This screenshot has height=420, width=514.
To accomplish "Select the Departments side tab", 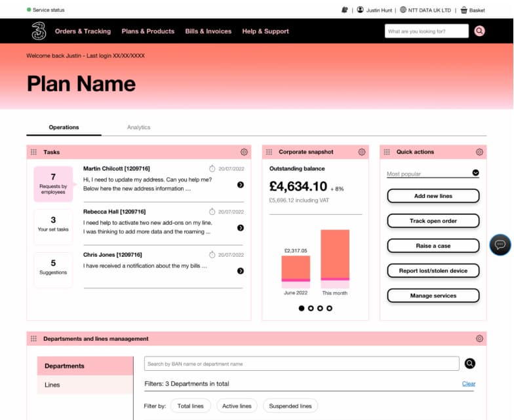I will pyautogui.click(x=85, y=366).
